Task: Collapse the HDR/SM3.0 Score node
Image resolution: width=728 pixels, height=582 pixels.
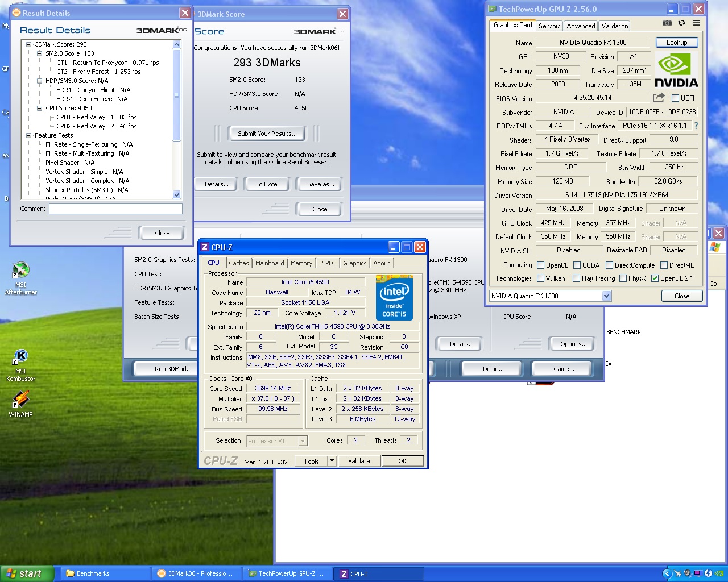Action: tap(40, 81)
